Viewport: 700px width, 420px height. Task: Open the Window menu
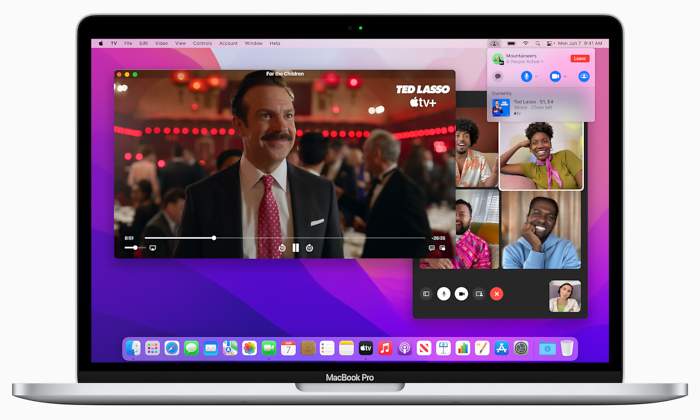point(254,43)
